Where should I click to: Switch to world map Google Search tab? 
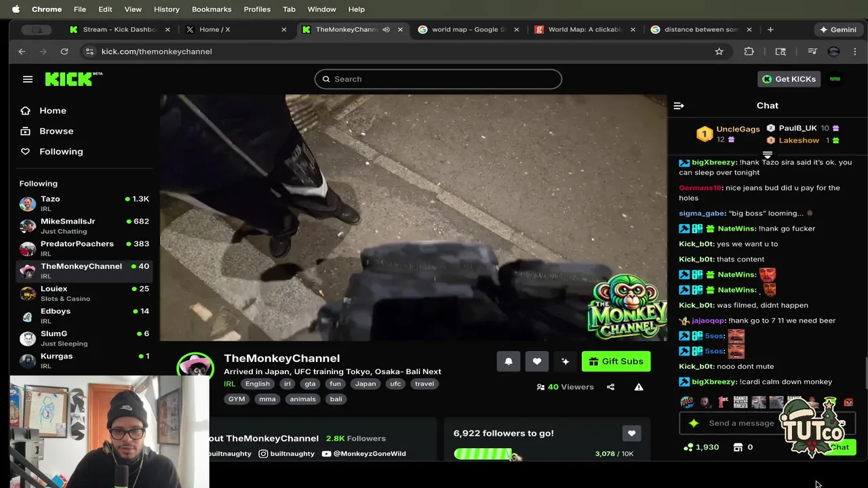click(469, 30)
